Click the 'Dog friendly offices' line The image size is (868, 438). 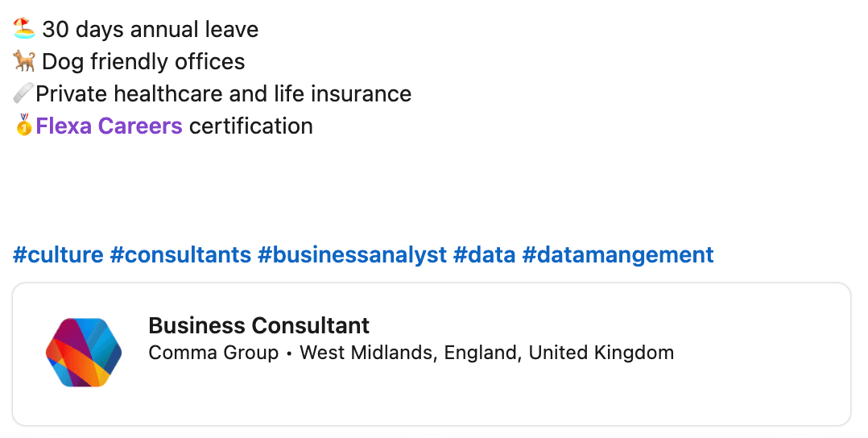point(143,62)
